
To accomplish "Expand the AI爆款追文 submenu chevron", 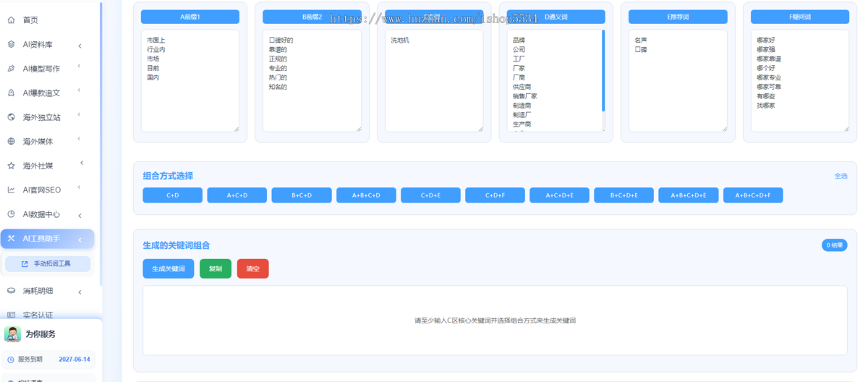I will click(80, 91).
